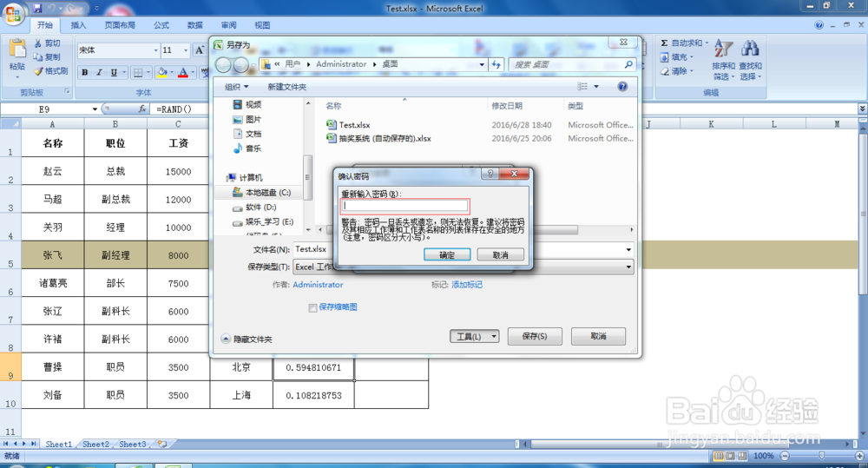Image resolution: width=868 pixels, height=468 pixels.
Task: Click the Copy icon in clipboard group
Action: pos(38,56)
